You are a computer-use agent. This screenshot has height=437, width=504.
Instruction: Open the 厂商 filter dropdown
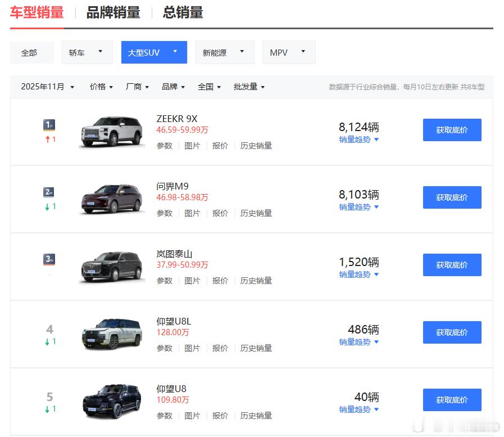(137, 87)
